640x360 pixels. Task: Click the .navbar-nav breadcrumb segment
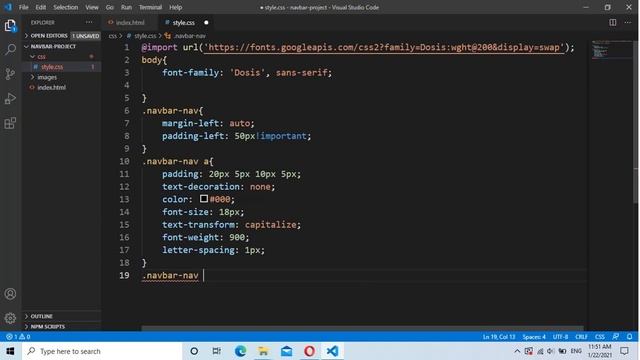[x=190, y=36]
